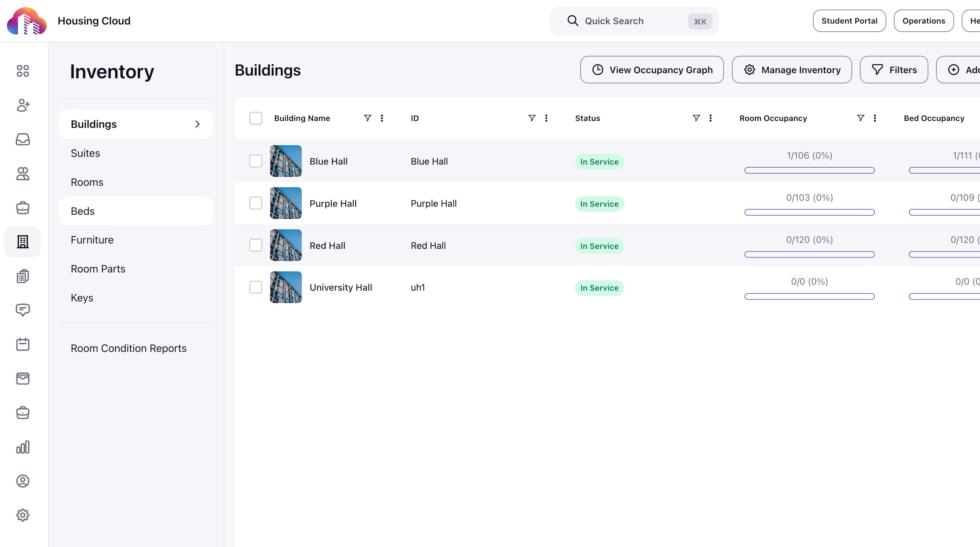
Task: Click the add-user icon in sidebar
Action: (x=22, y=105)
